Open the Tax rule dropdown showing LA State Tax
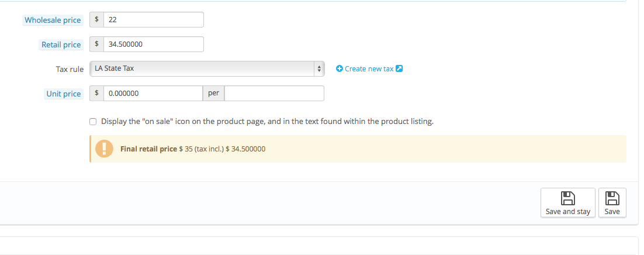 pyautogui.click(x=207, y=69)
